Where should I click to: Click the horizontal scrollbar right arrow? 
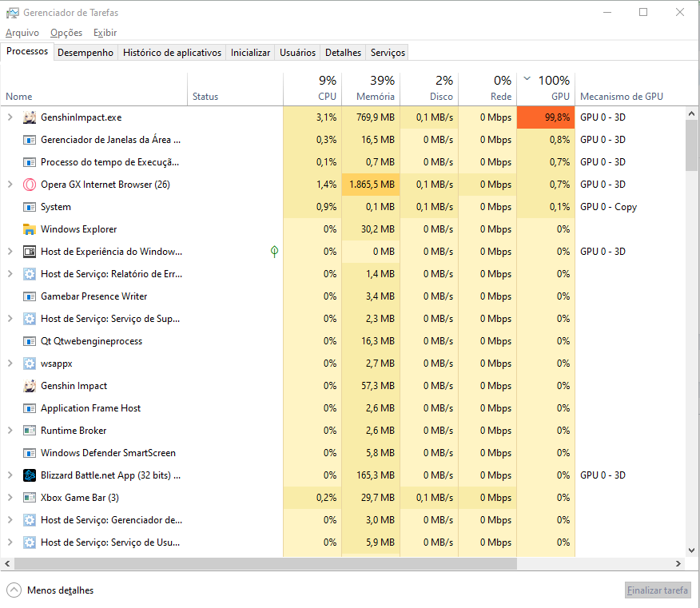pos(678,564)
